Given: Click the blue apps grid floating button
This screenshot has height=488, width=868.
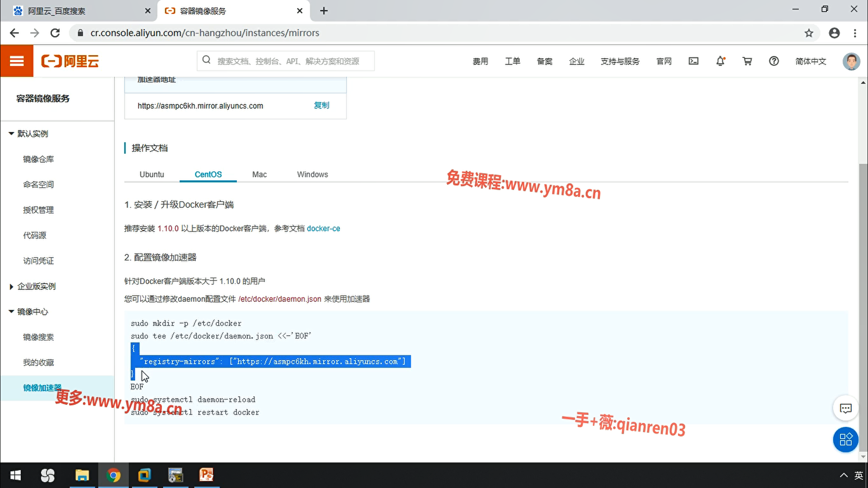Looking at the screenshot, I should (x=845, y=439).
